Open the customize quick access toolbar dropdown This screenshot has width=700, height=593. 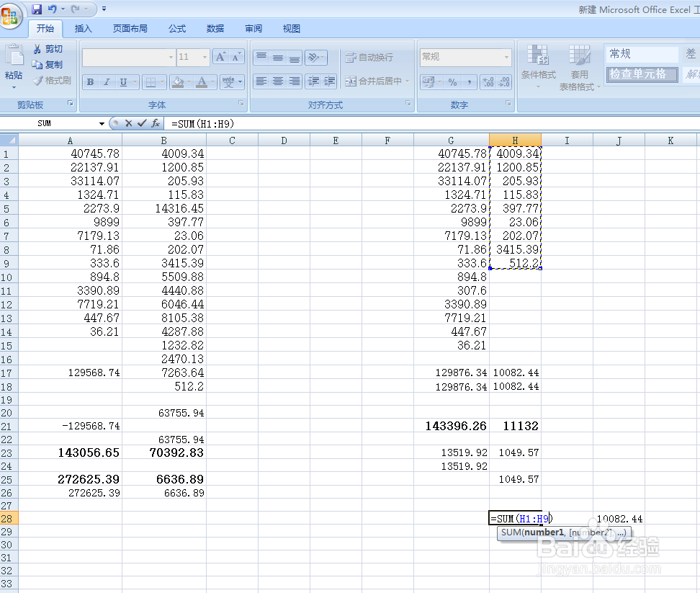104,9
